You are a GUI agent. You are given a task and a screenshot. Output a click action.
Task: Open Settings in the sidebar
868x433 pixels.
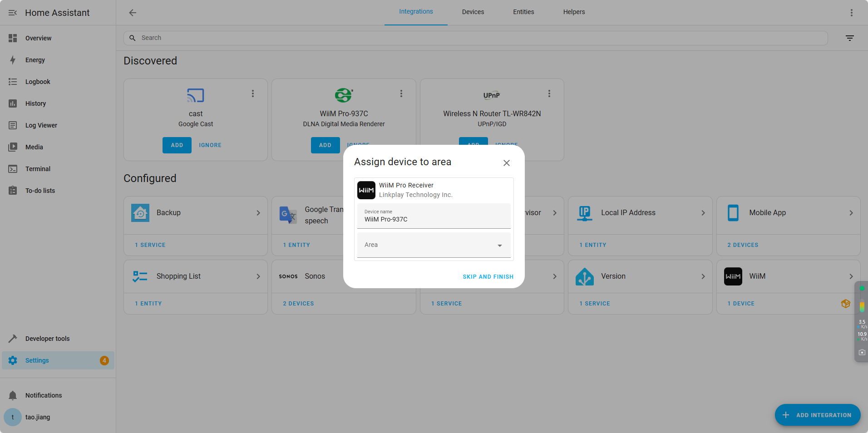pyautogui.click(x=58, y=360)
